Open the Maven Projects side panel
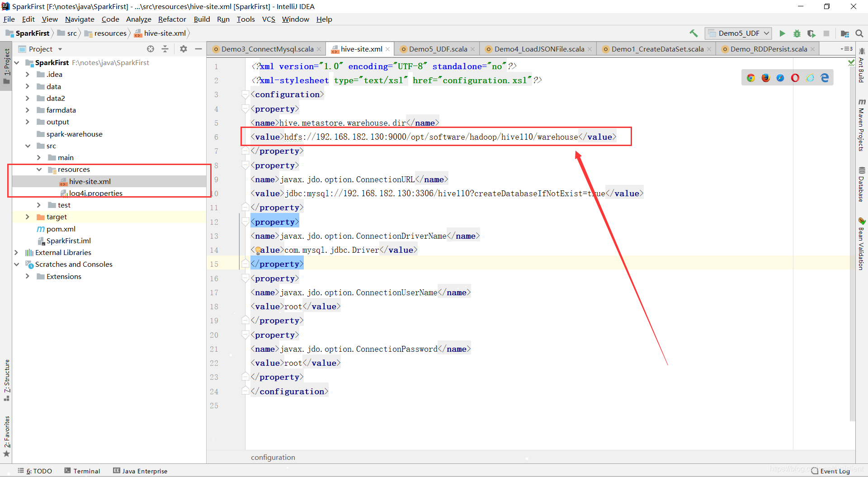Viewport: 868px width, 477px height. [x=862, y=125]
